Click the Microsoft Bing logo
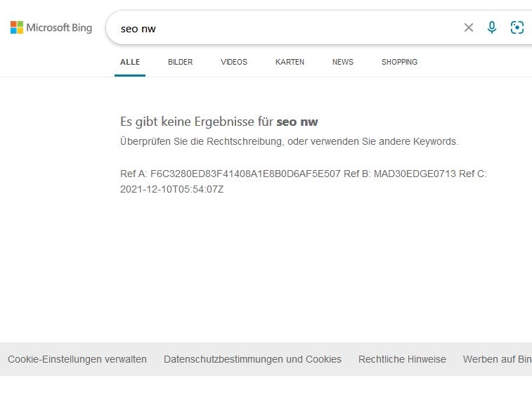This screenshot has width=532, height=402. pyautogui.click(x=51, y=27)
